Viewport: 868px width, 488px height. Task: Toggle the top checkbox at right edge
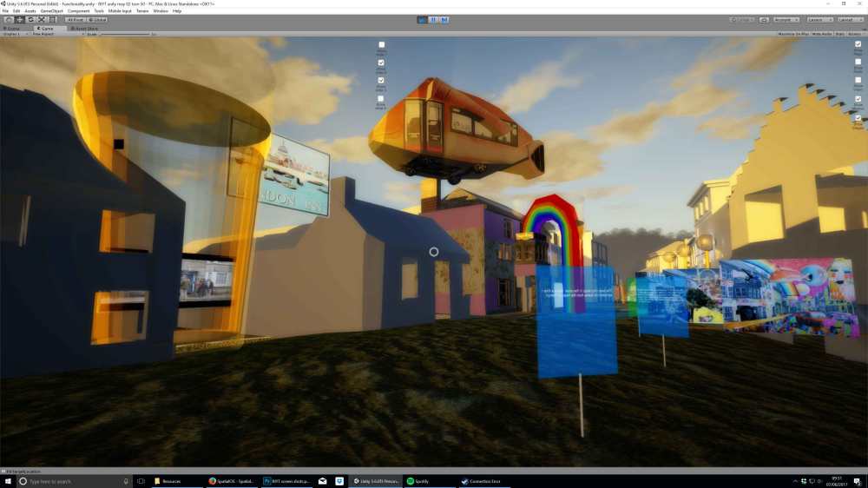pyautogui.click(x=858, y=43)
